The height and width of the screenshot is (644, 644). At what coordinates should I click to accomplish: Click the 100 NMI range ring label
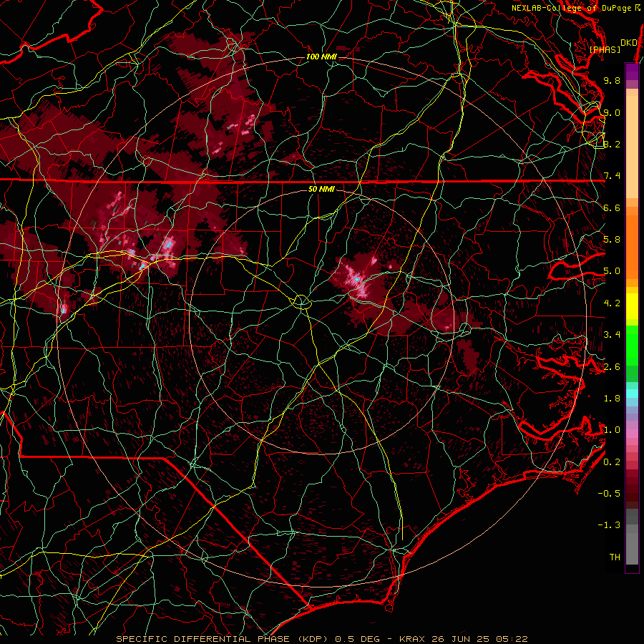pyautogui.click(x=321, y=57)
